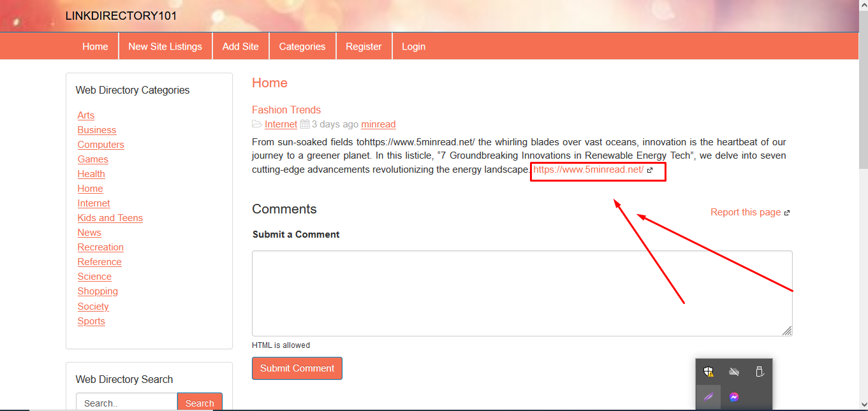Viewport: 868px width, 411px height.
Task: Click the scrollbar up arrow
Action: coord(862,5)
